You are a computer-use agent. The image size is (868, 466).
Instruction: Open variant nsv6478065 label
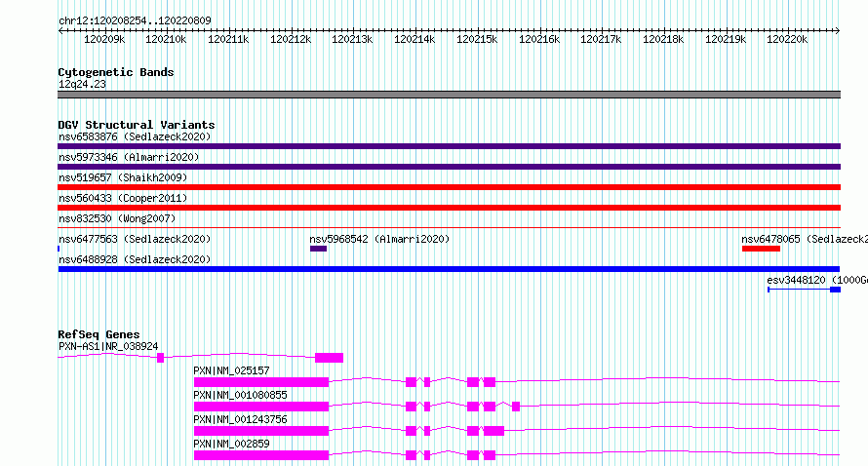pyautogui.click(x=805, y=239)
